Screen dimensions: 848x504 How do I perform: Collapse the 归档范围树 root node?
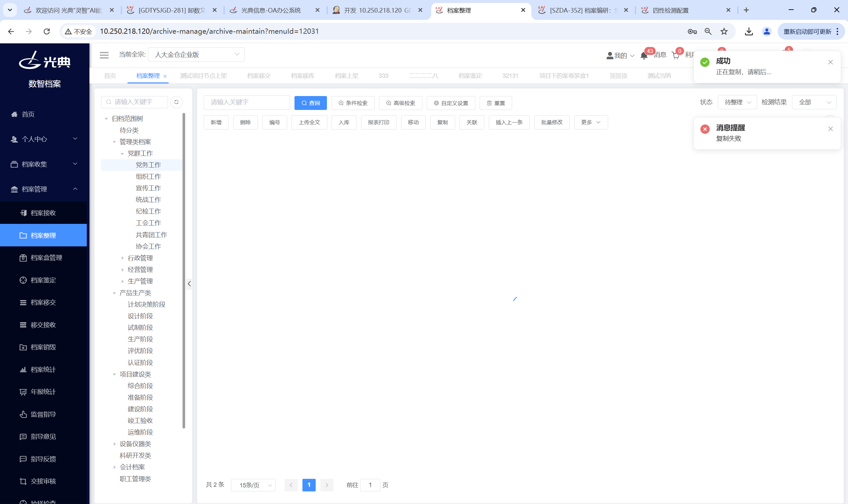(106, 119)
